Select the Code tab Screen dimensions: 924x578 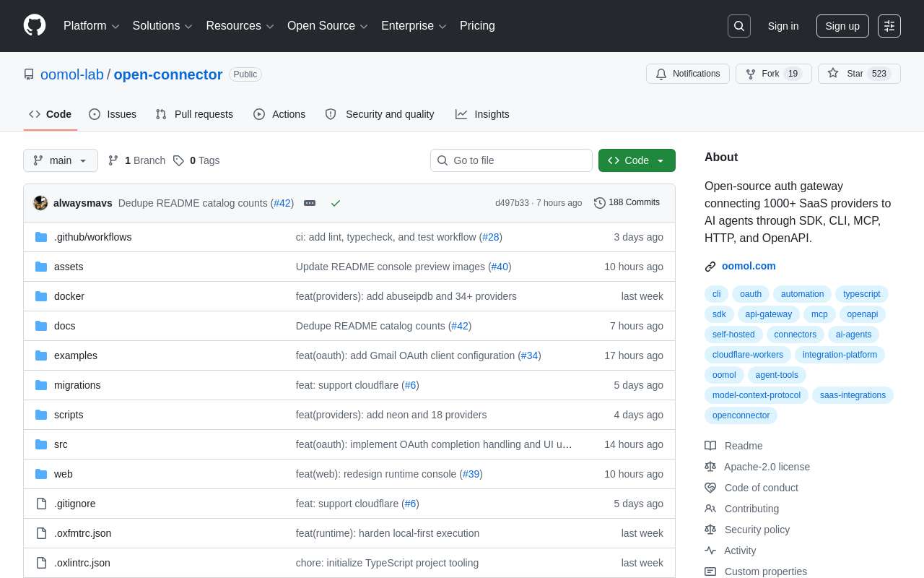tap(51, 114)
